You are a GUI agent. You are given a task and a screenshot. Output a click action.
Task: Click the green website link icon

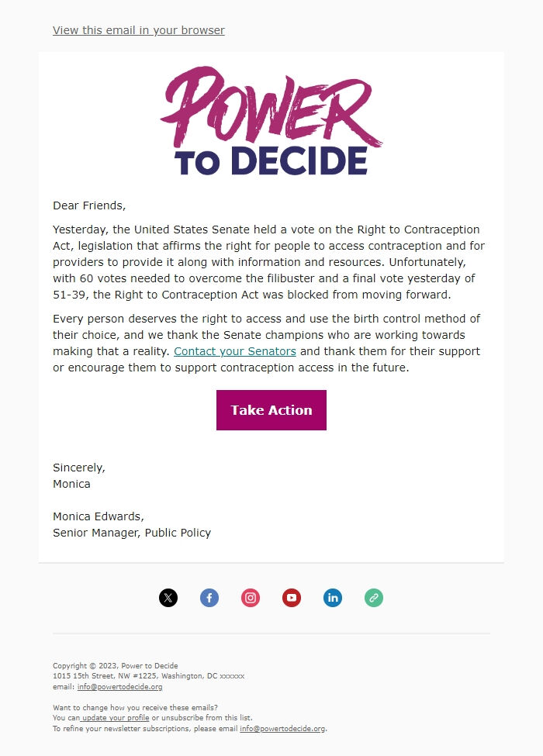[x=374, y=597]
